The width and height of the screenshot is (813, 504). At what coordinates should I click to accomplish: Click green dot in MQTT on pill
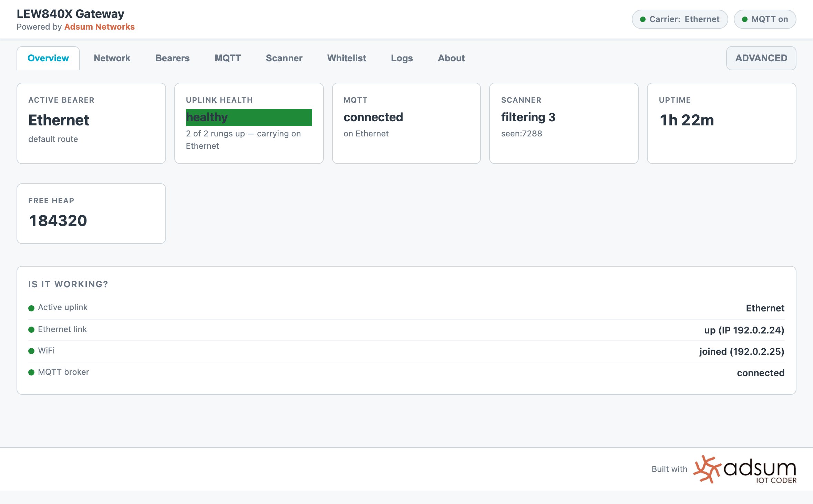pos(745,19)
